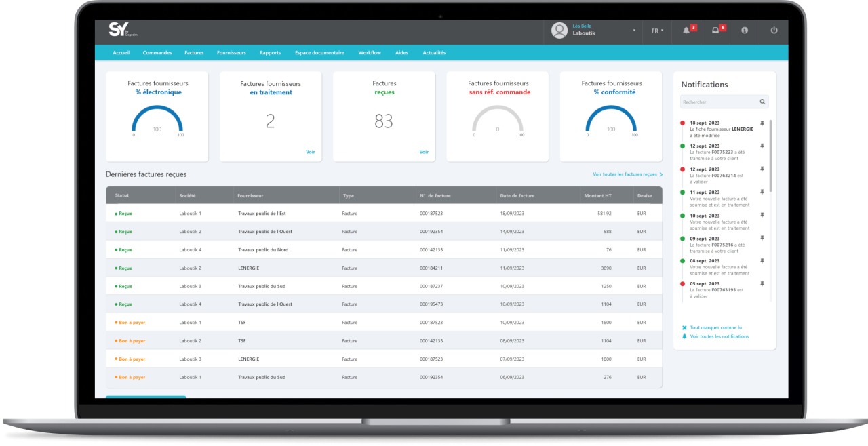The height and width of the screenshot is (446, 868).
Task: Click the notifications list scrollbar
Action: [x=771, y=156]
